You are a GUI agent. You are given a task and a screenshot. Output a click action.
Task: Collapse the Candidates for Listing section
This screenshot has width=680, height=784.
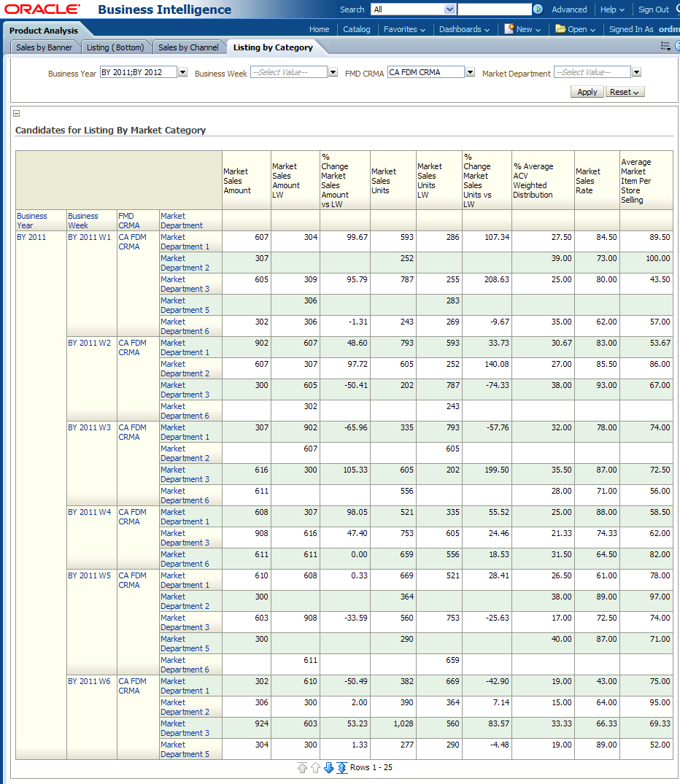click(17, 113)
